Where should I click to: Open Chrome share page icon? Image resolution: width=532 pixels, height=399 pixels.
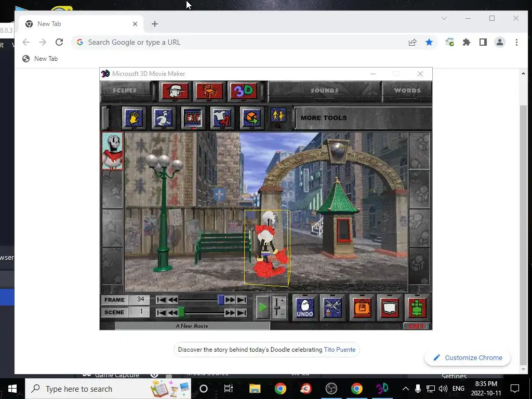413,42
